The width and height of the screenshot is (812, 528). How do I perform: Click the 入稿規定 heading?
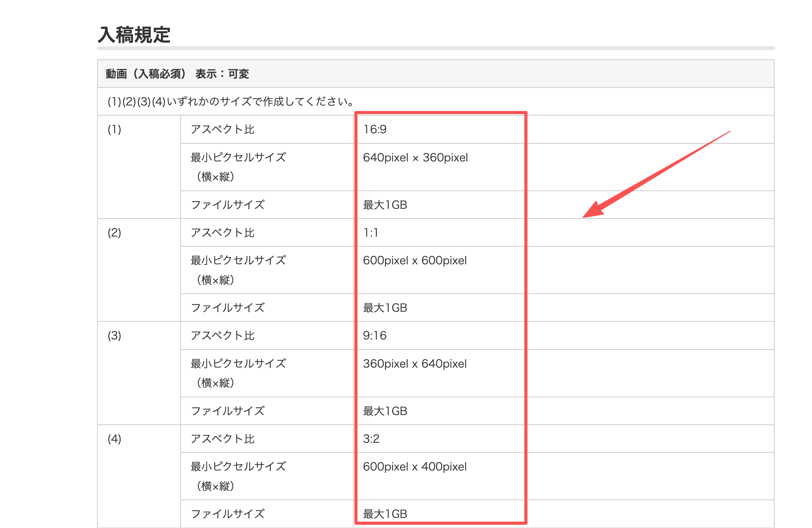[134, 35]
